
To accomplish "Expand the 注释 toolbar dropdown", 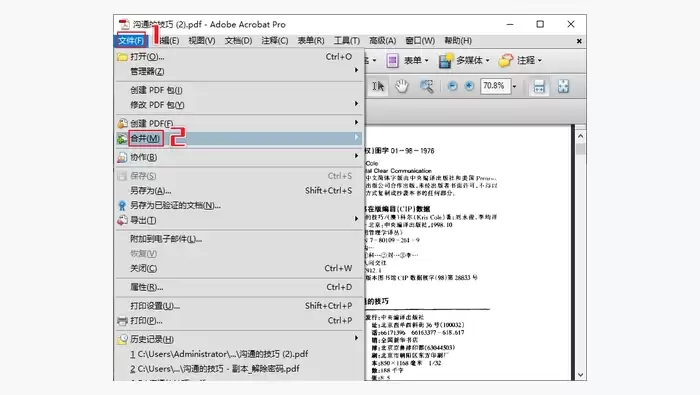I will coord(540,60).
